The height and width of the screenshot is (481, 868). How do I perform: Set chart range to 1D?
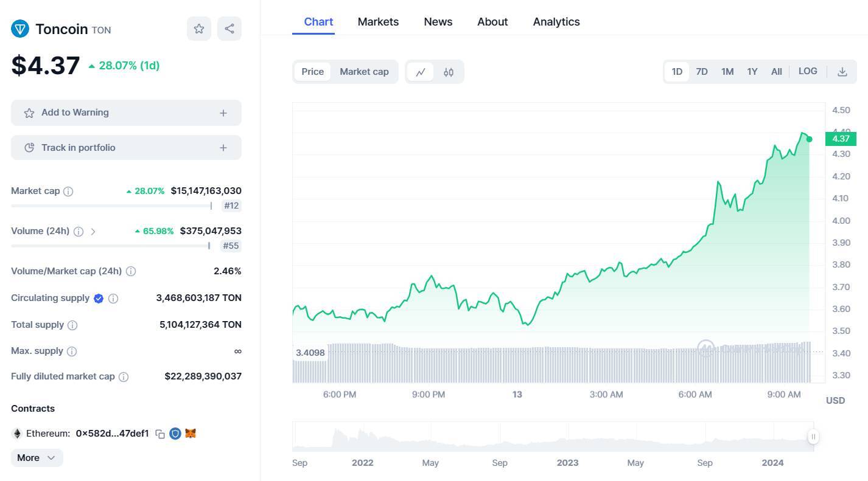(x=677, y=72)
